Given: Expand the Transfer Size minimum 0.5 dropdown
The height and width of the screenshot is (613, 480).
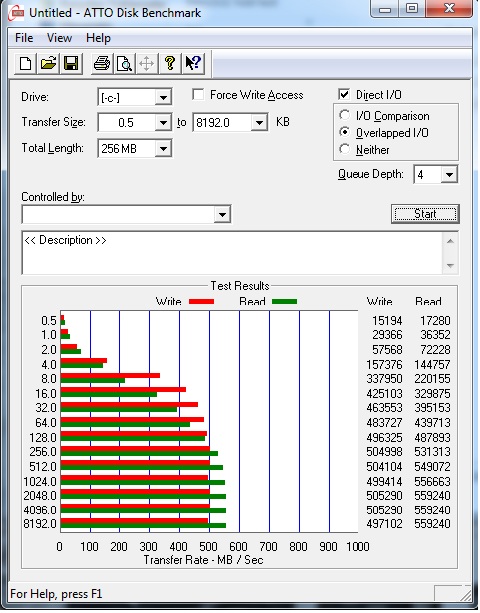Looking at the screenshot, I should pyautogui.click(x=163, y=123).
